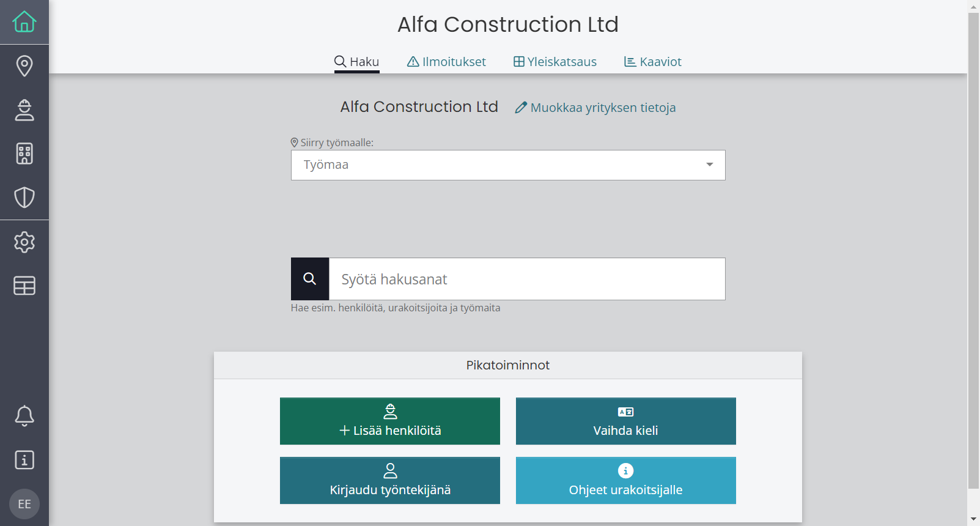Click Muokkaa yrityksen tietoja link
The width and height of the screenshot is (980, 526).
coord(595,108)
